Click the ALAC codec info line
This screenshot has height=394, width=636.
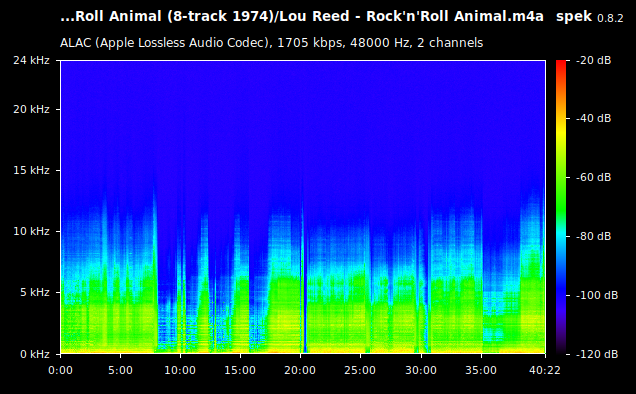point(271,43)
